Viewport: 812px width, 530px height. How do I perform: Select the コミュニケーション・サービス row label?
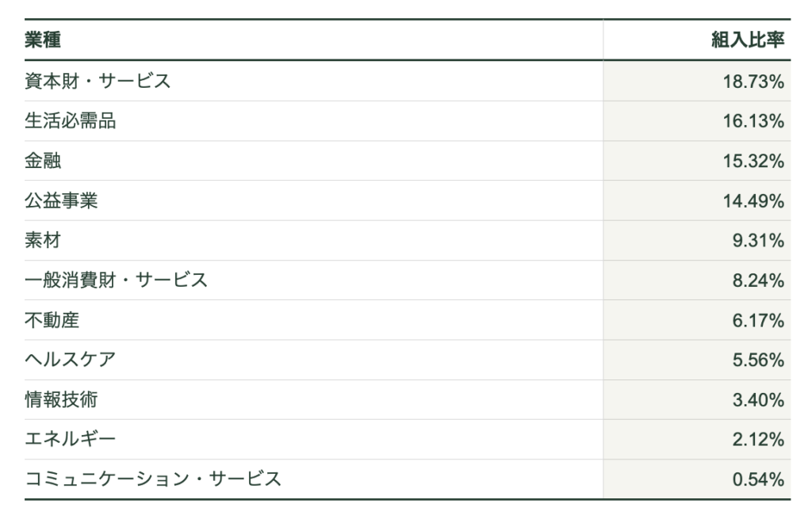pos(153,479)
